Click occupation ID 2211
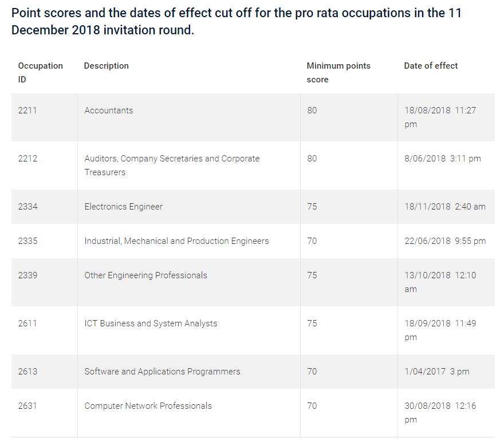 click(27, 110)
